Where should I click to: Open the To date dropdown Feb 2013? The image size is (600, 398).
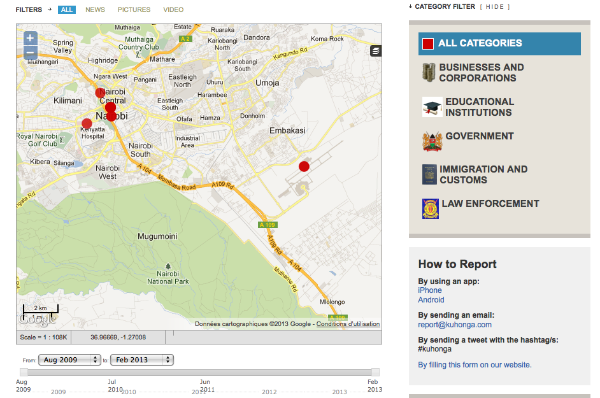[x=142, y=360]
